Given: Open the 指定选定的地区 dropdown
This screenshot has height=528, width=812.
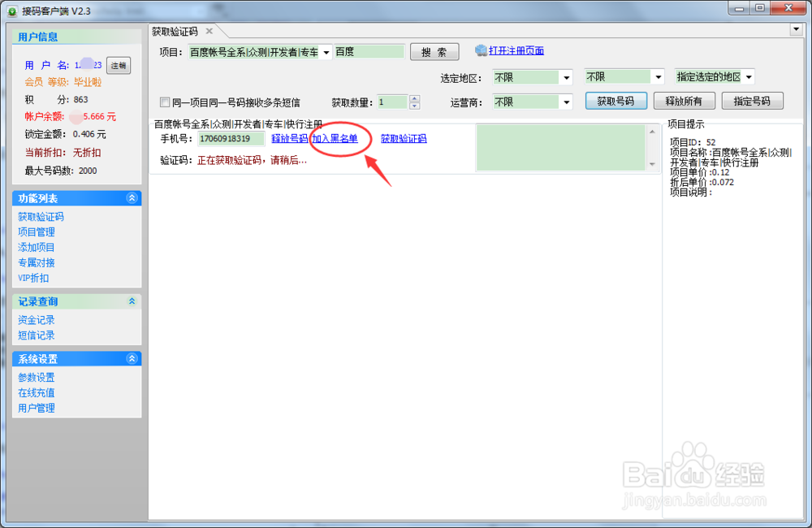Looking at the screenshot, I should coord(749,77).
